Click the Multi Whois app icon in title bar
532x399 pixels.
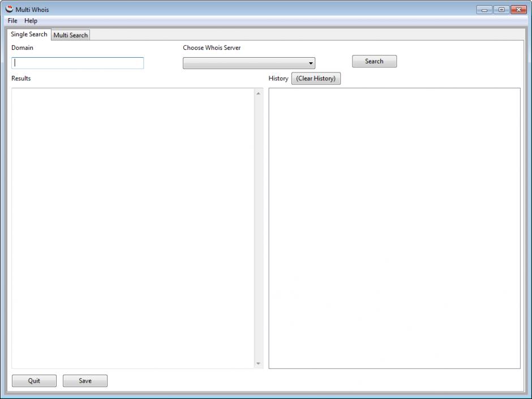(9, 9)
